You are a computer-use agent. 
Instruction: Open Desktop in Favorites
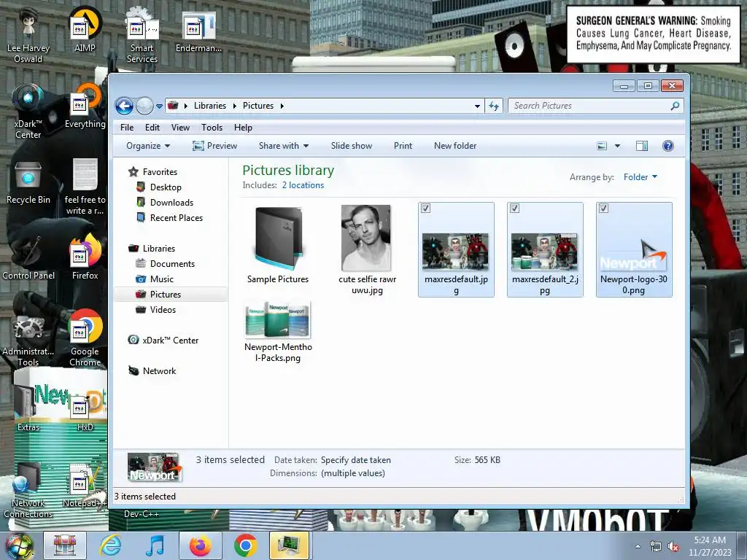(x=166, y=187)
